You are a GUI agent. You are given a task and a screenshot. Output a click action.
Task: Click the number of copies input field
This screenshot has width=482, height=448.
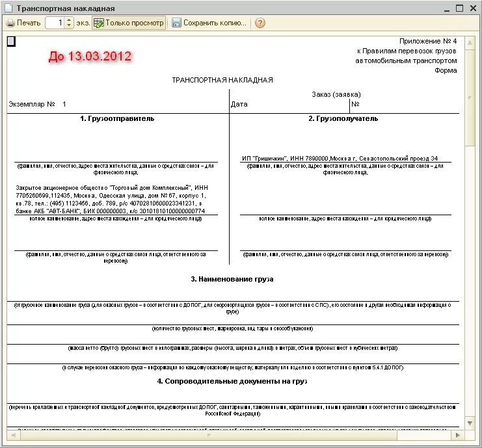55,23
